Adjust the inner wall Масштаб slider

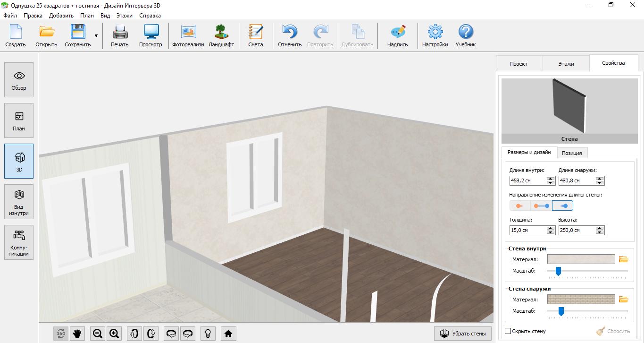[x=558, y=271]
